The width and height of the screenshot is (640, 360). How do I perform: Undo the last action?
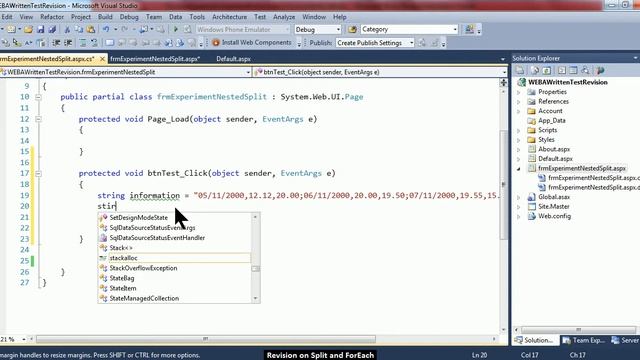pos(106,29)
